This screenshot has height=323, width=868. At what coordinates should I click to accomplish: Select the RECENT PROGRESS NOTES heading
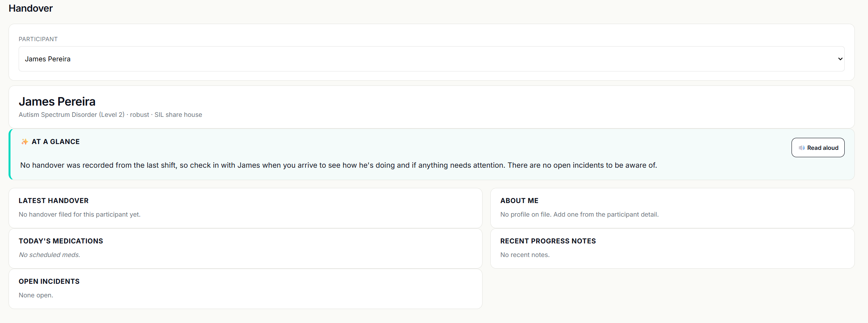point(548,241)
